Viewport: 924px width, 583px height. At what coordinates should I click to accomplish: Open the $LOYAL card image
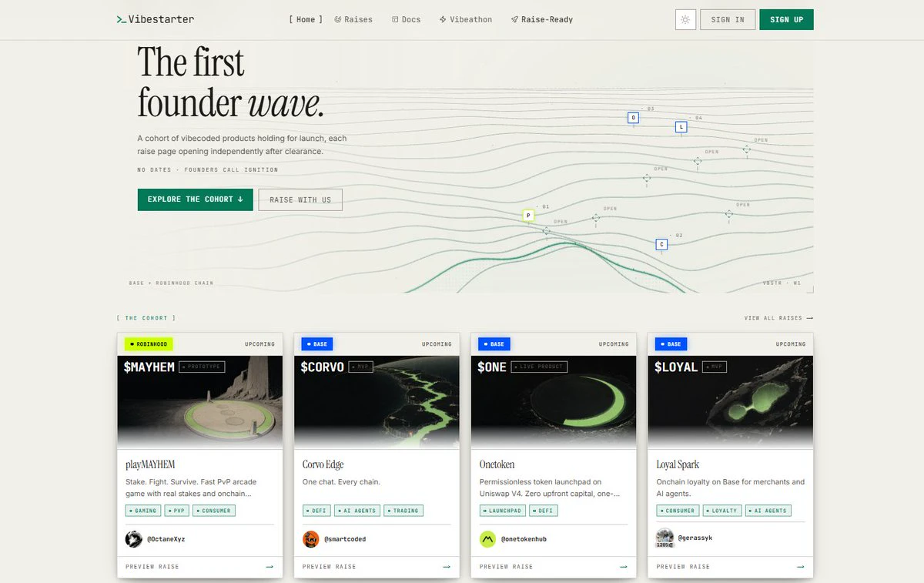(731, 402)
